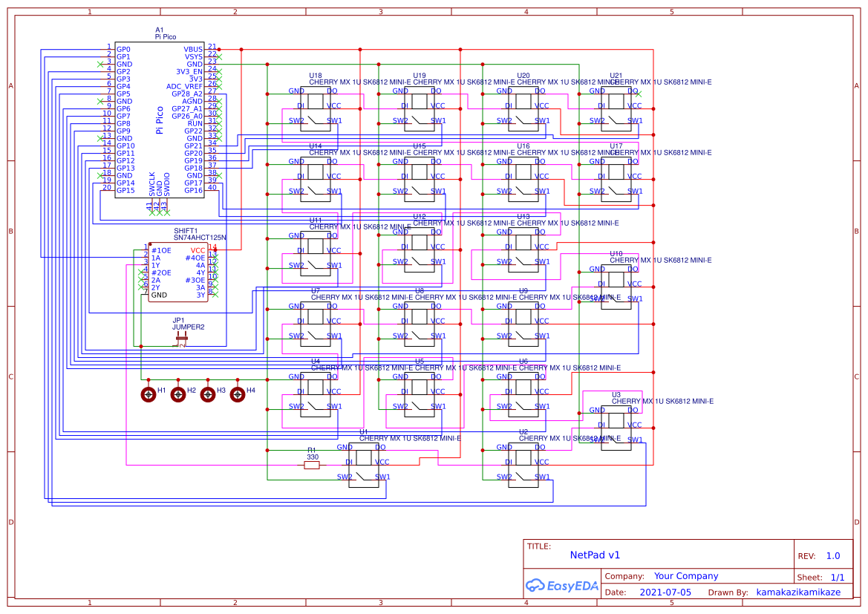
Task: Select the VBUS pin of the Pi Pico
Action: pos(194,48)
